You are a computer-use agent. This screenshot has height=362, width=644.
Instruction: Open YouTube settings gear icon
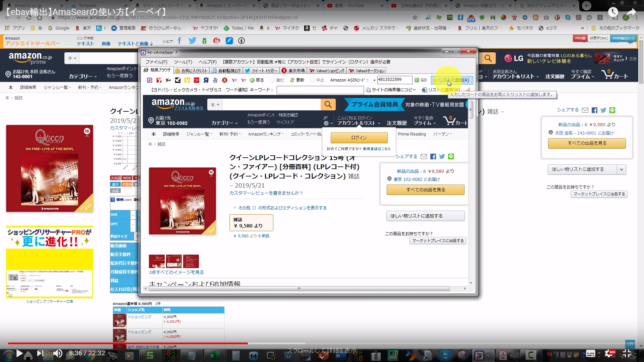point(609,353)
